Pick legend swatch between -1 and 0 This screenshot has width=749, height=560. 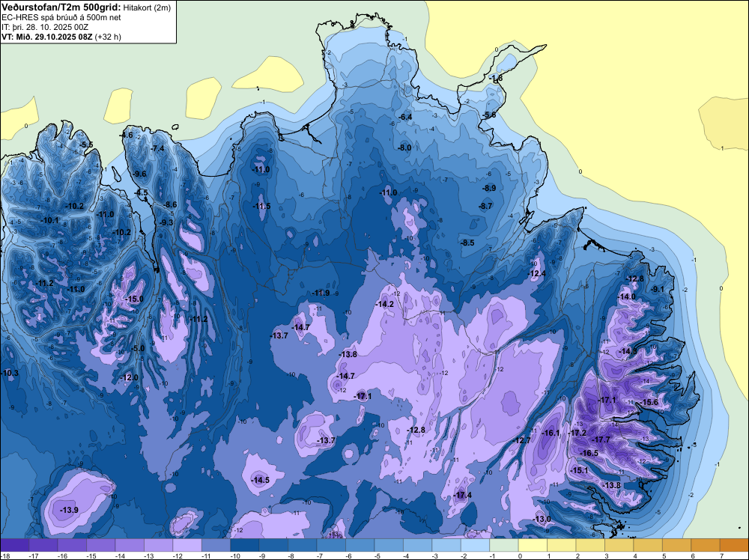[504, 545]
